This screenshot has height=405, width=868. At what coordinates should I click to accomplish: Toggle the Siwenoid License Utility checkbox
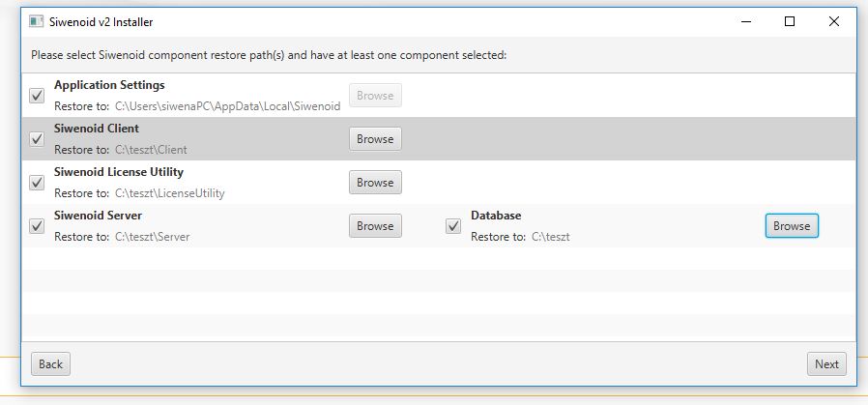(x=37, y=183)
